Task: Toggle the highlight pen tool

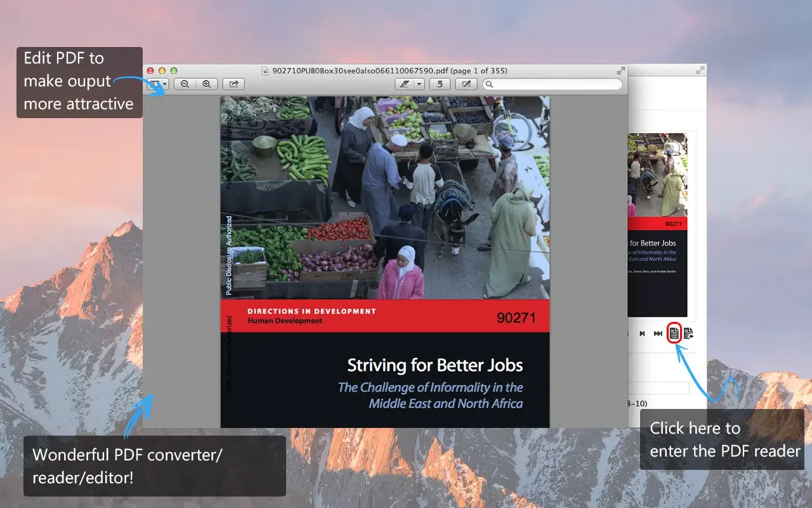Action: point(403,84)
